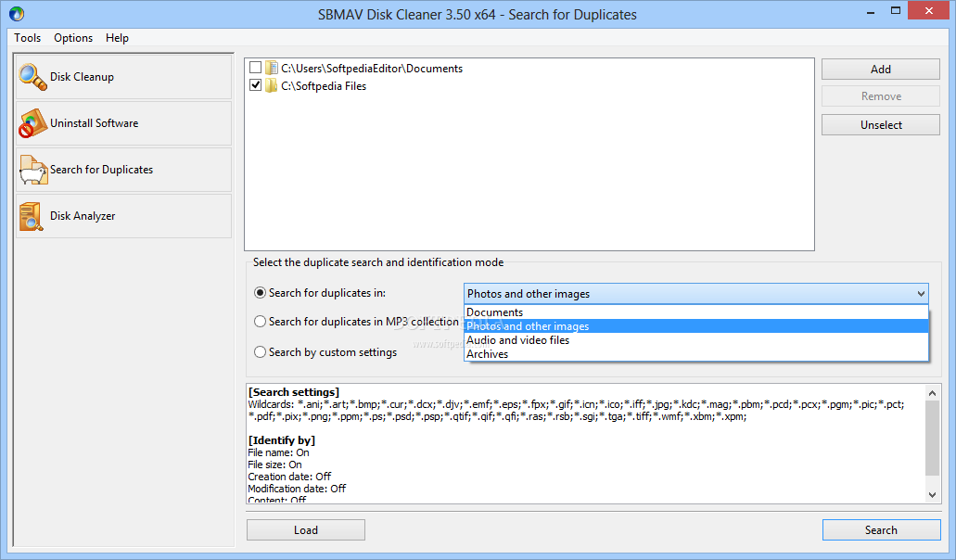The width and height of the screenshot is (956, 560).
Task: Maximize the Disk Cleaner window
Action: (x=896, y=11)
